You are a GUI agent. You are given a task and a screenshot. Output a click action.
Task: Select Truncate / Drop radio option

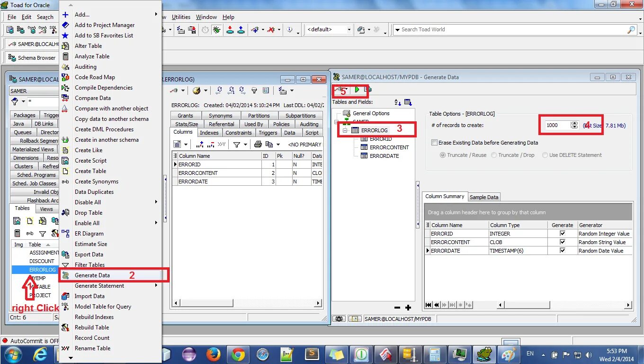pos(494,155)
